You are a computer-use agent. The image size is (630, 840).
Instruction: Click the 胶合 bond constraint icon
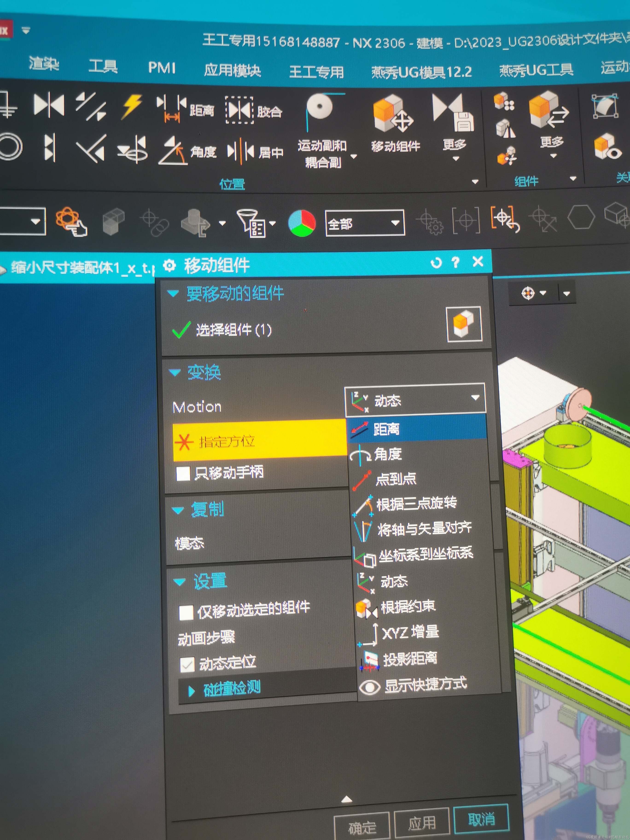pos(239,110)
